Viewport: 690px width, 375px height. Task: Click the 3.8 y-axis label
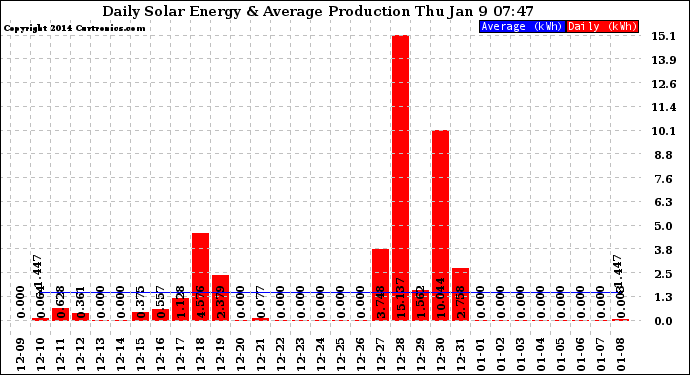(x=664, y=250)
